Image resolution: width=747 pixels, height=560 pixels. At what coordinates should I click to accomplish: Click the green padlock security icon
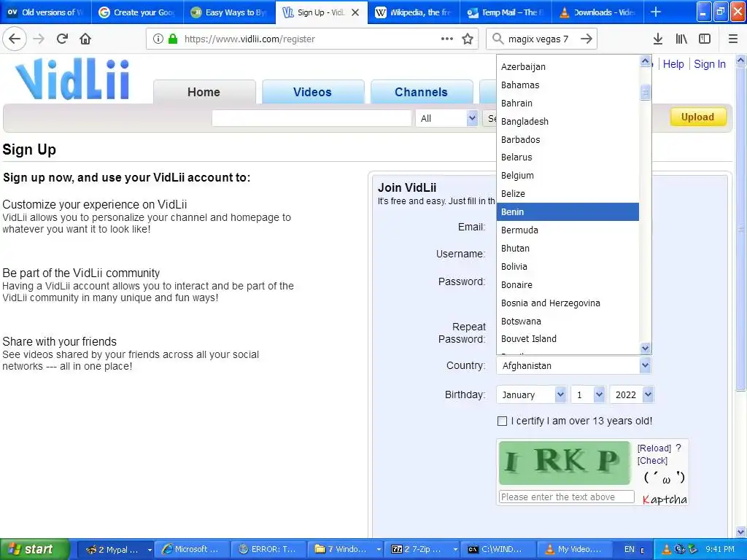(x=173, y=39)
